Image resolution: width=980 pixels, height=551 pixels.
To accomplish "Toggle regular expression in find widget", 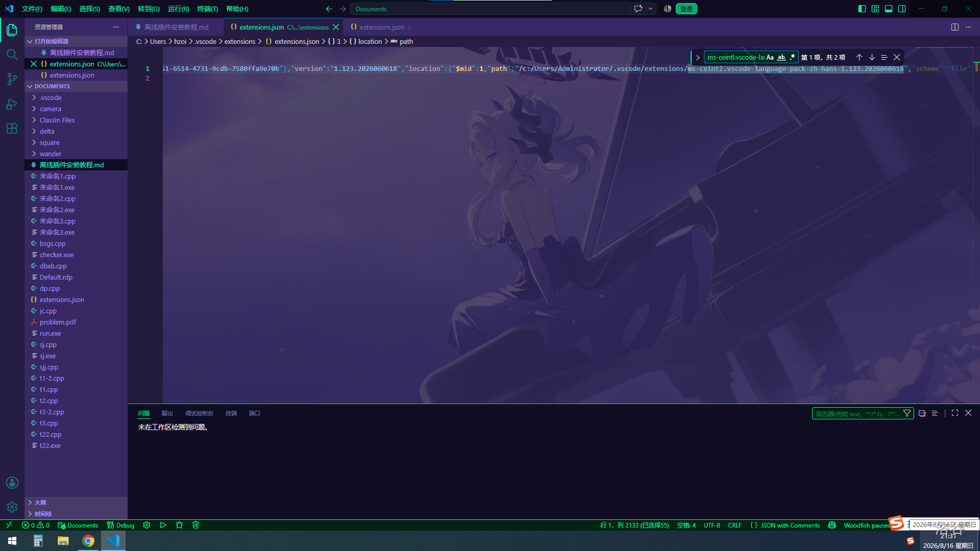I will [x=792, y=57].
